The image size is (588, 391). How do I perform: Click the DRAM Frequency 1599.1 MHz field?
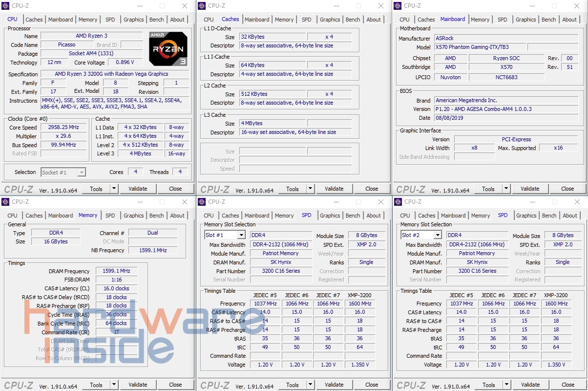(x=116, y=271)
